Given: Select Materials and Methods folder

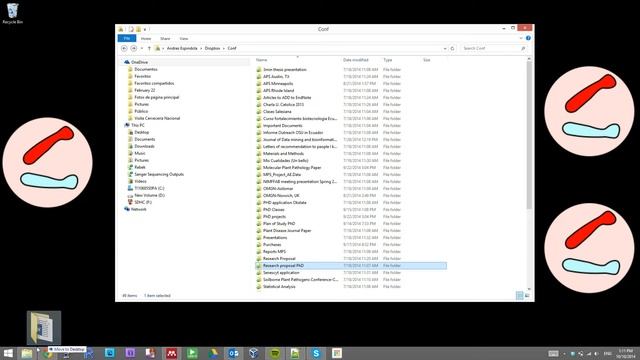Looking at the screenshot, I should point(283,153).
